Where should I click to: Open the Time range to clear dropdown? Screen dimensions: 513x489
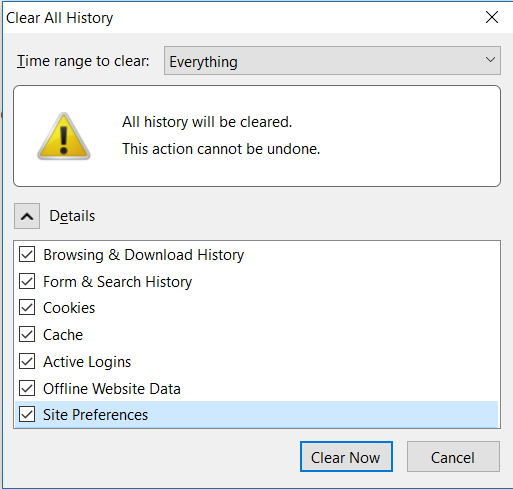coord(332,61)
